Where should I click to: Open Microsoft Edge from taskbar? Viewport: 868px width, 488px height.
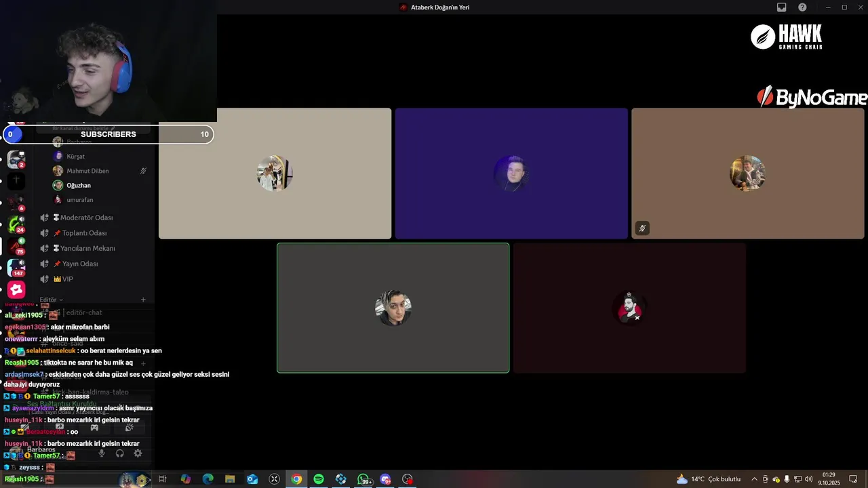coord(208,479)
